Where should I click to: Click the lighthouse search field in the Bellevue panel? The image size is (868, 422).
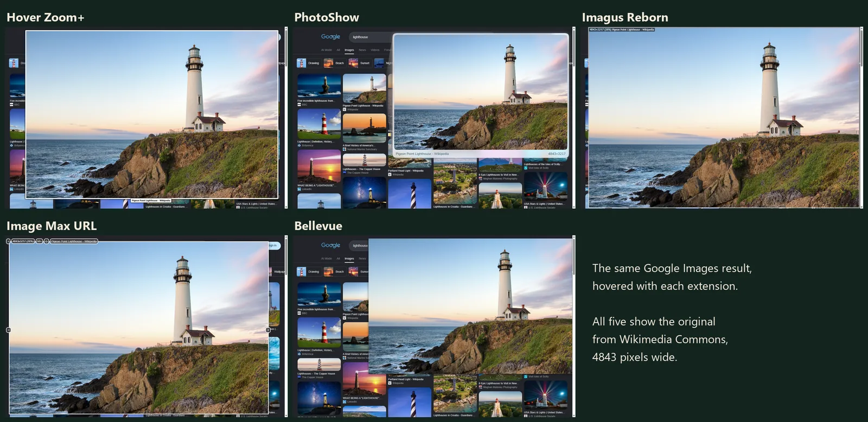point(358,245)
